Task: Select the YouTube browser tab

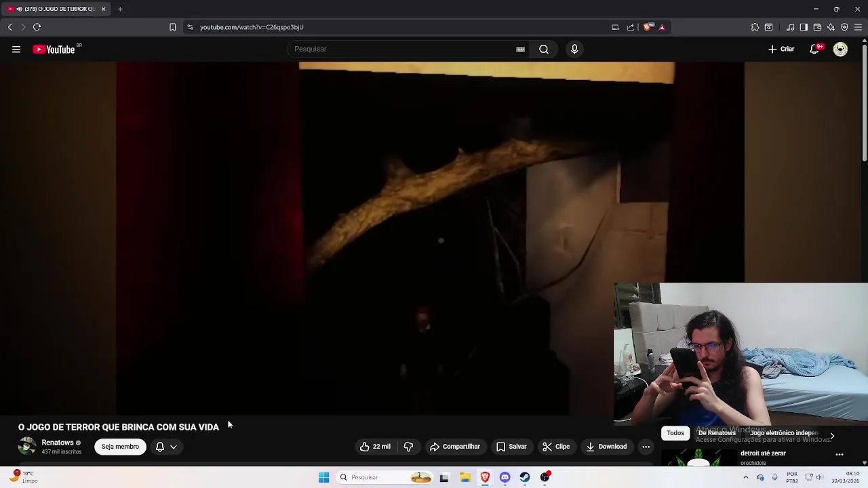Action: click(x=56, y=9)
